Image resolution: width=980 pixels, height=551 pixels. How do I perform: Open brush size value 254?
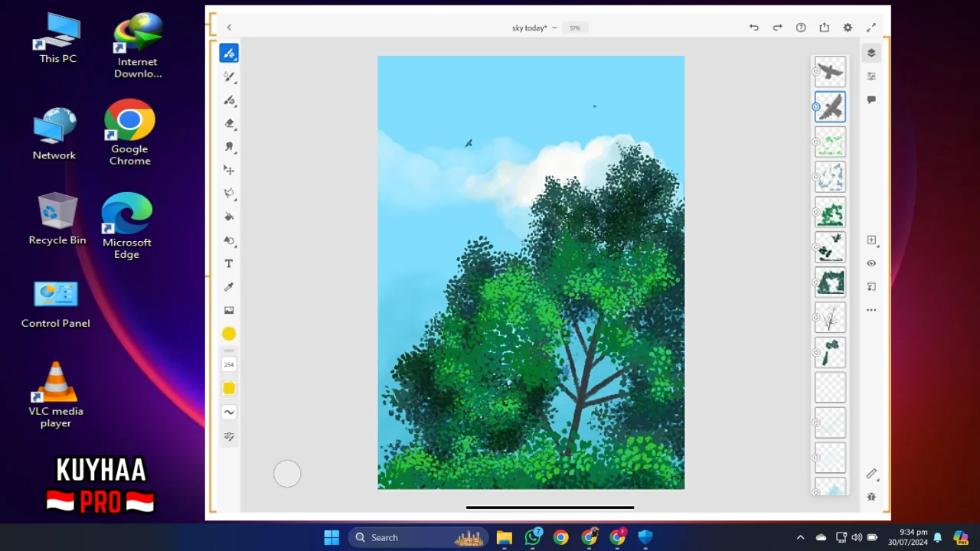tap(229, 364)
